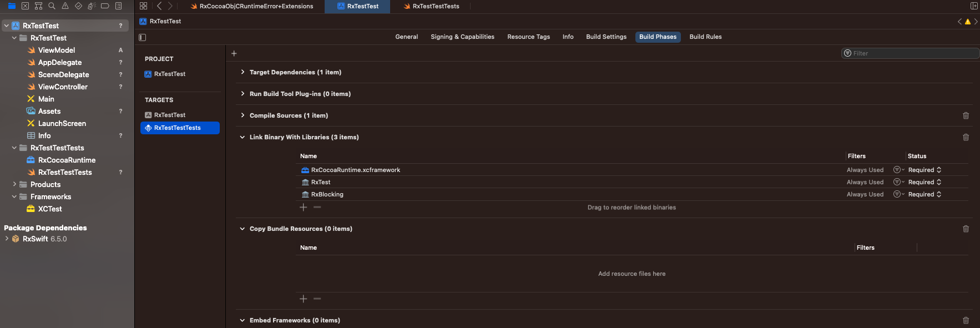This screenshot has width=980, height=328.
Task: Open platform filter menu for RxBlocking
Action: coord(898,194)
